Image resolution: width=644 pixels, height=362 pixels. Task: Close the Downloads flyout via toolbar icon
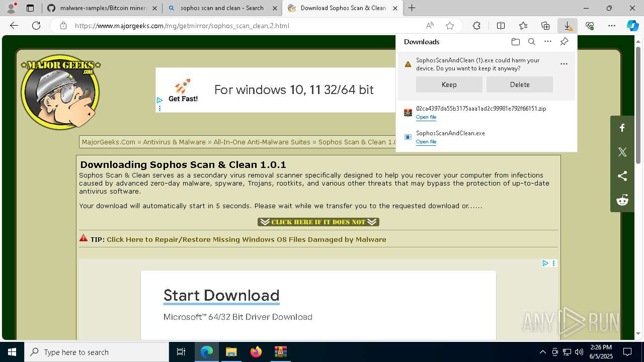point(568,26)
